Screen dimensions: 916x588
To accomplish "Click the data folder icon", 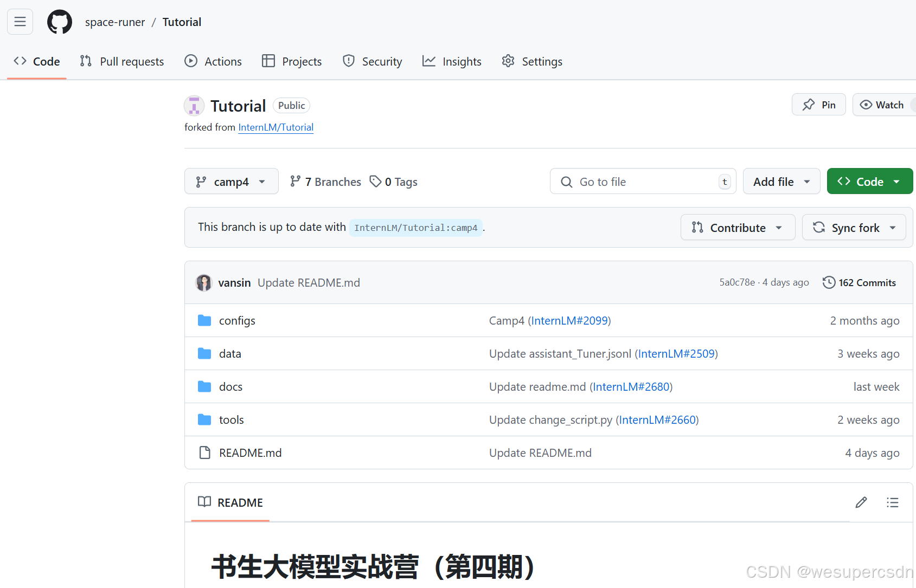I will click(204, 353).
